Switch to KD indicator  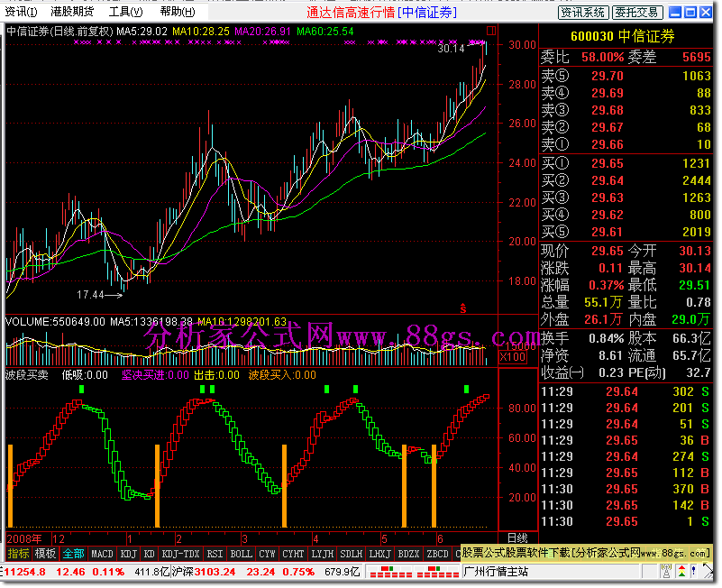tap(150, 554)
